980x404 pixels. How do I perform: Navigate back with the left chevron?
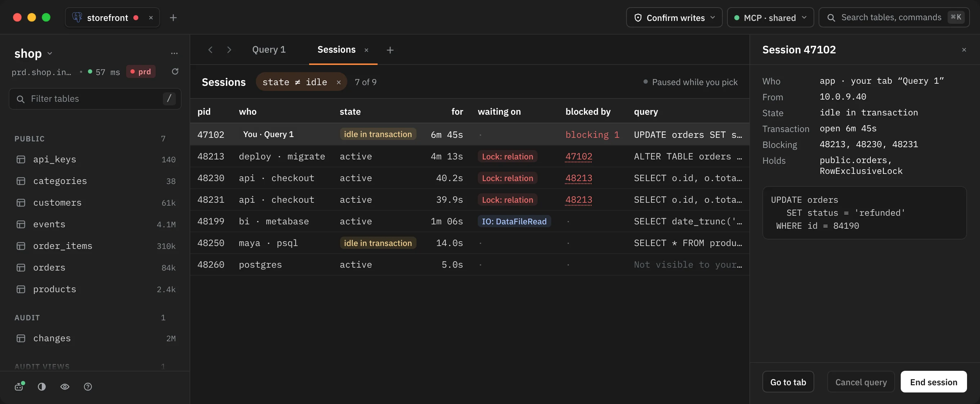pos(210,50)
